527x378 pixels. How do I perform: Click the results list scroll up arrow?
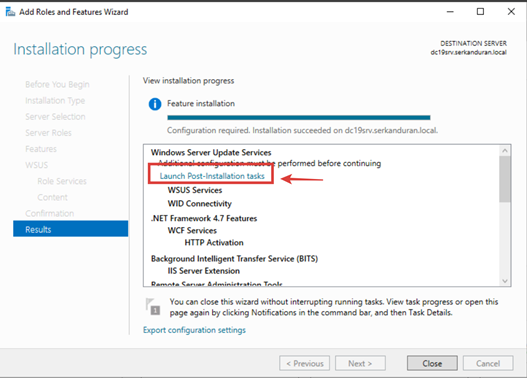(505, 151)
